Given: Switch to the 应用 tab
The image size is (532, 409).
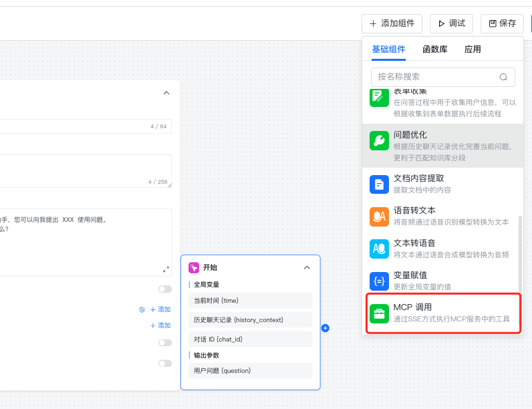Looking at the screenshot, I should tap(473, 49).
